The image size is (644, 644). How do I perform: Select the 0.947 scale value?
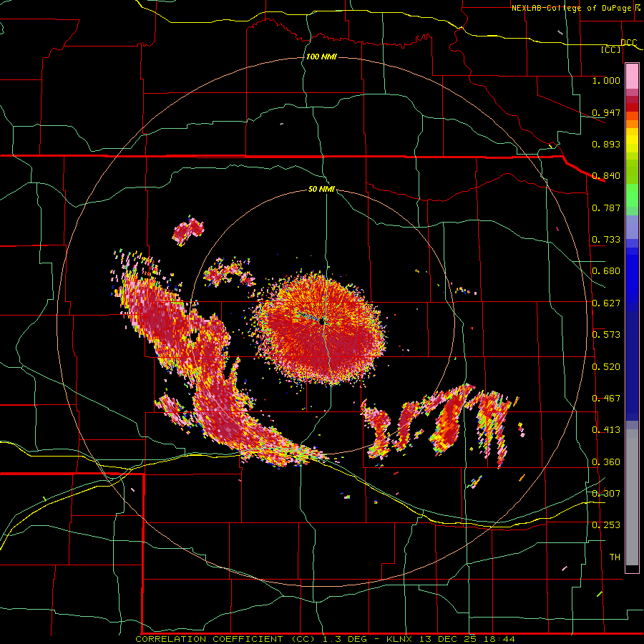click(606, 112)
